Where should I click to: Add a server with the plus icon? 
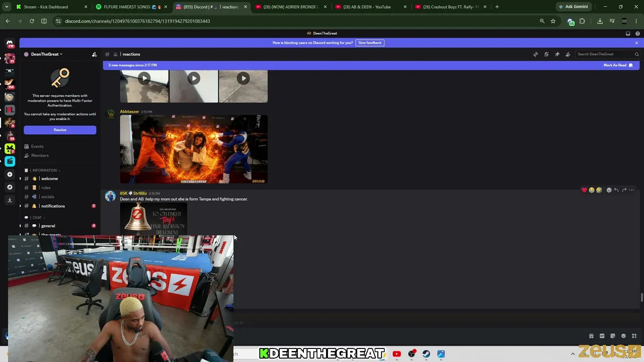point(10,174)
